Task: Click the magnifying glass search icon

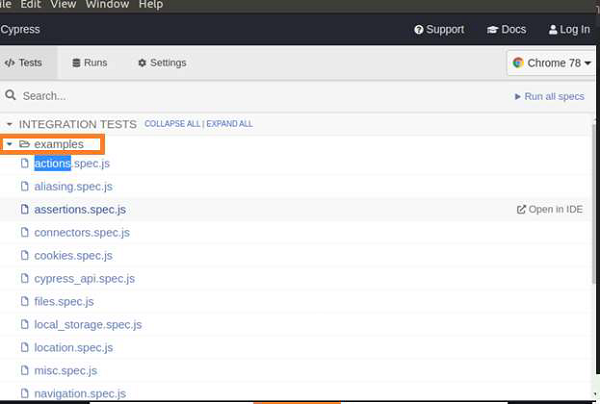Action: (x=11, y=95)
